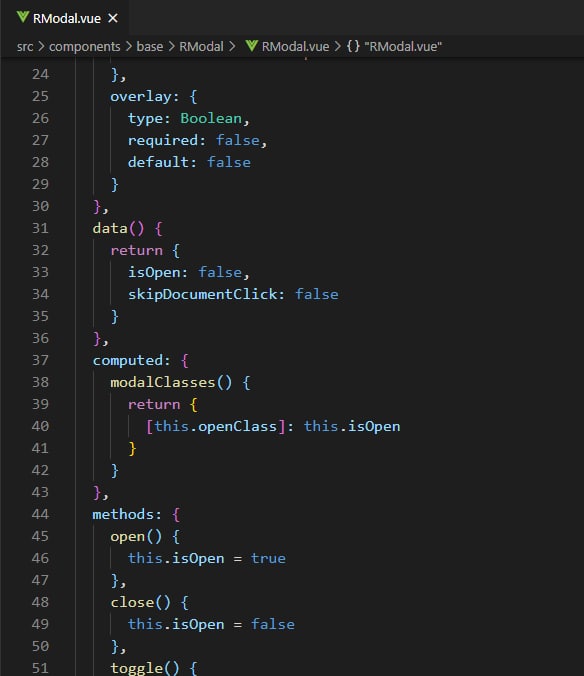Click the 'methods' property

point(123,514)
